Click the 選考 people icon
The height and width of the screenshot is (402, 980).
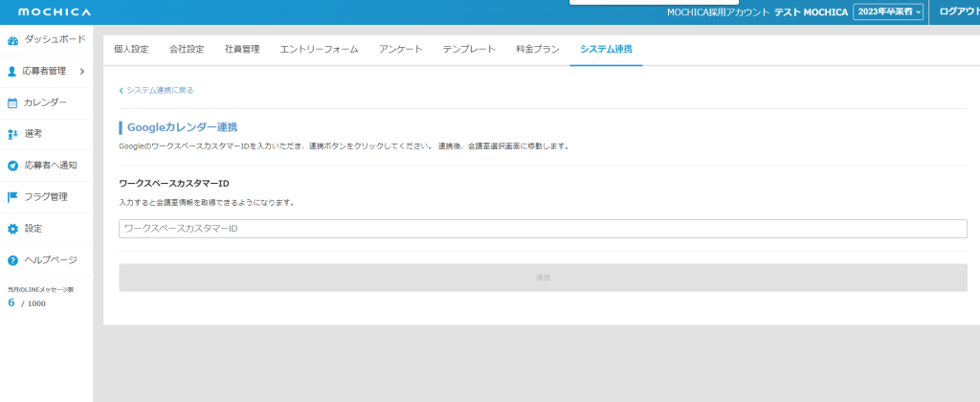[x=13, y=134]
